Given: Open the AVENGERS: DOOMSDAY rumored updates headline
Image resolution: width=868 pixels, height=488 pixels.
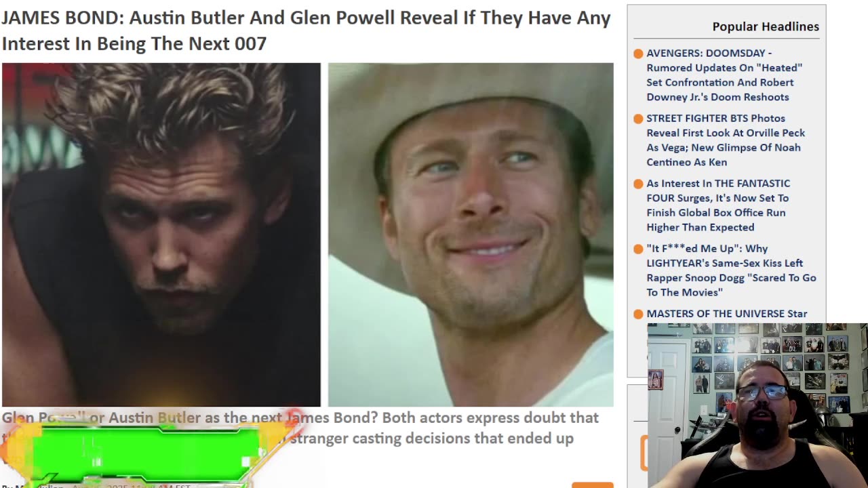Looking at the screenshot, I should 724,75.
